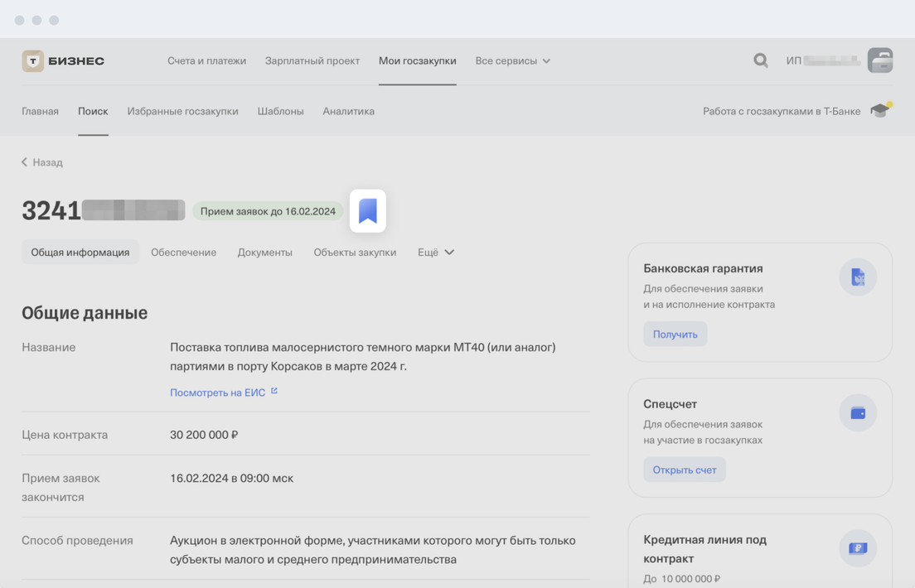Click the Прием заявок закончится label
The width and height of the screenshot is (915, 588).
coord(61,488)
